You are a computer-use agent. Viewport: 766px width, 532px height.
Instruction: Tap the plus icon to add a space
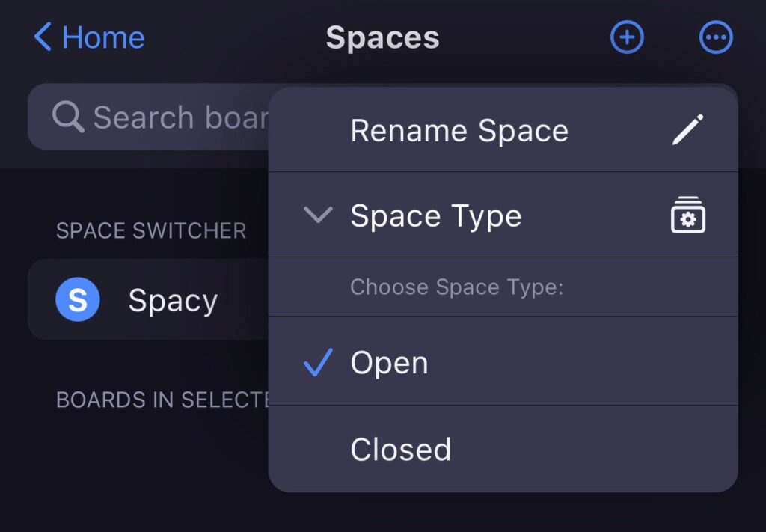(627, 37)
